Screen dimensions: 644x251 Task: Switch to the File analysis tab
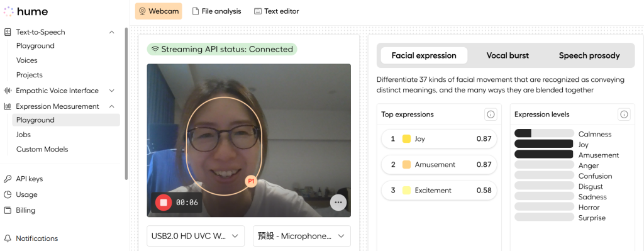pos(217,11)
